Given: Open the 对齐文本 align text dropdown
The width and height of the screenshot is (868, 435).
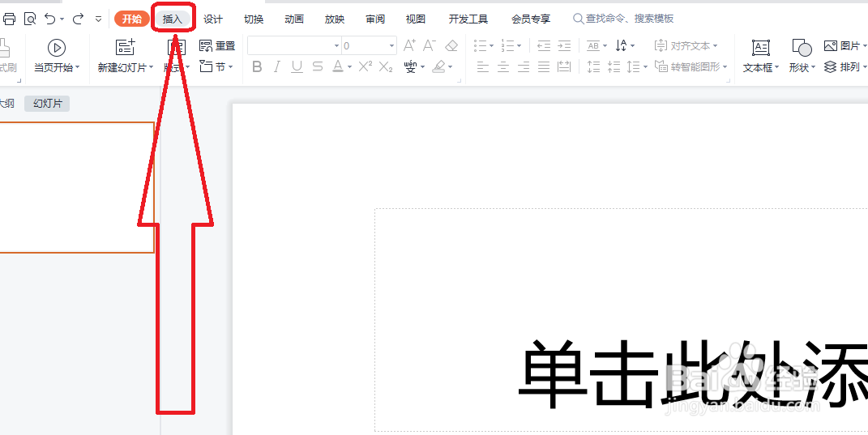Looking at the screenshot, I should 686,46.
